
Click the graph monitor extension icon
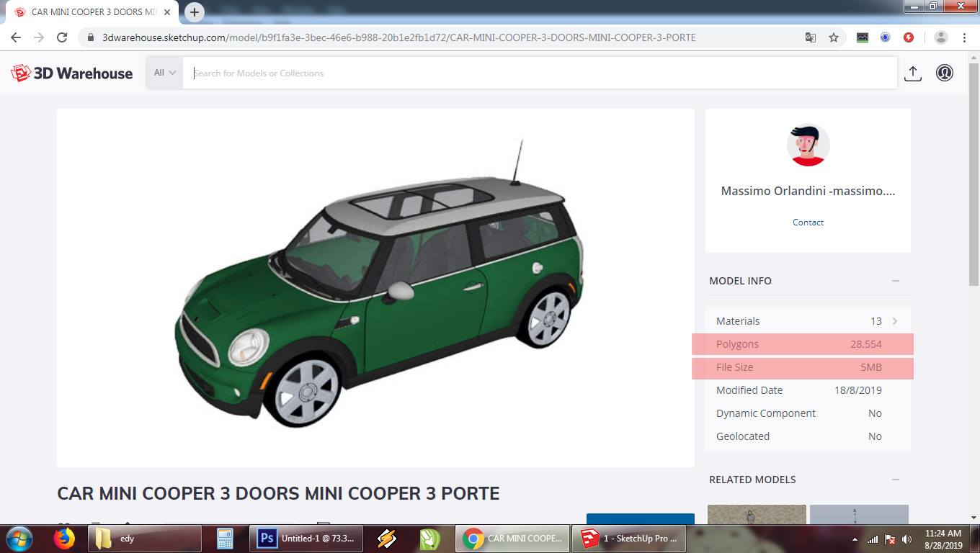click(x=863, y=37)
